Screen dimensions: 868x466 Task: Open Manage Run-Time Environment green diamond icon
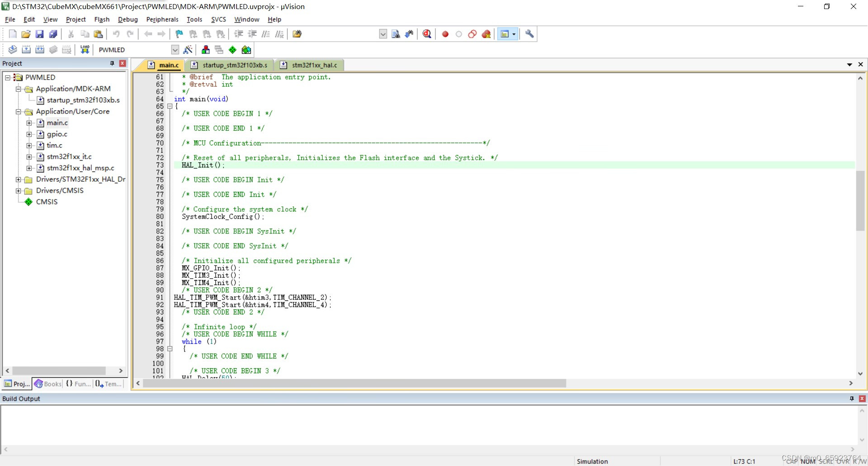click(232, 50)
